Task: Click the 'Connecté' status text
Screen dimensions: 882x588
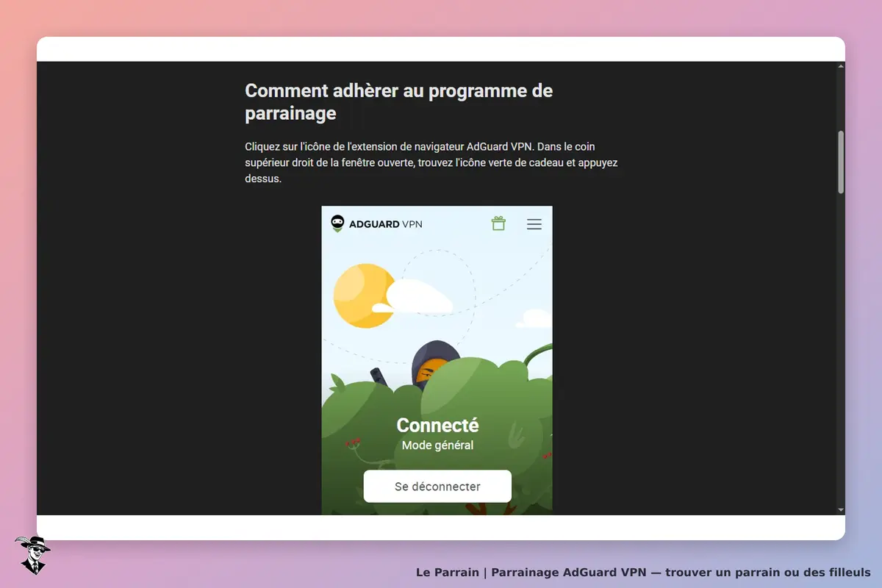Action: tap(437, 425)
